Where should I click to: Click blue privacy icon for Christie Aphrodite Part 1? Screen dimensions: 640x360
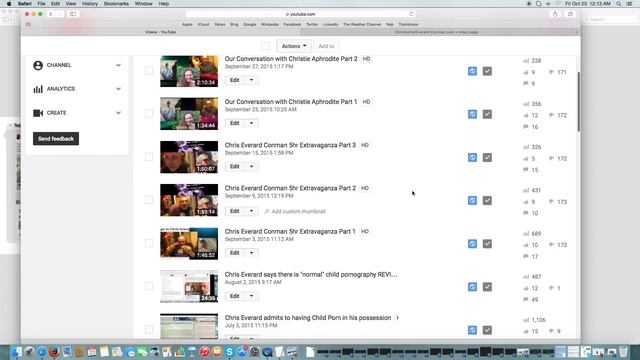(472, 114)
